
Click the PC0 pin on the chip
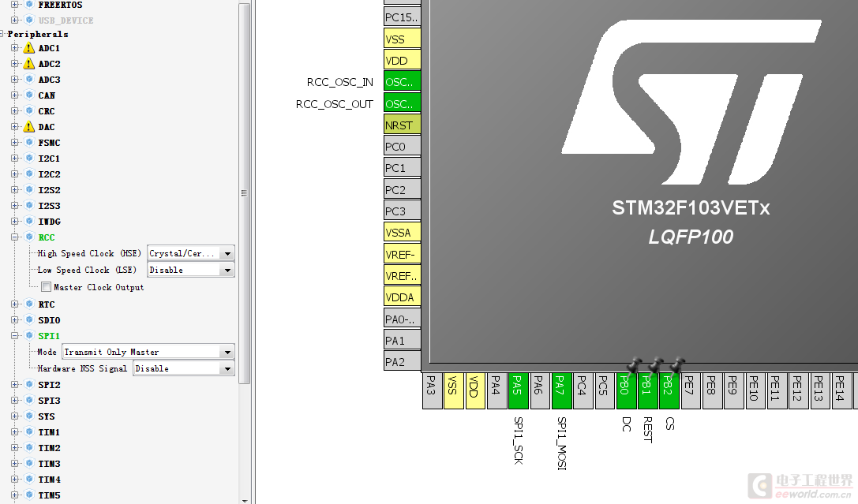(x=403, y=147)
